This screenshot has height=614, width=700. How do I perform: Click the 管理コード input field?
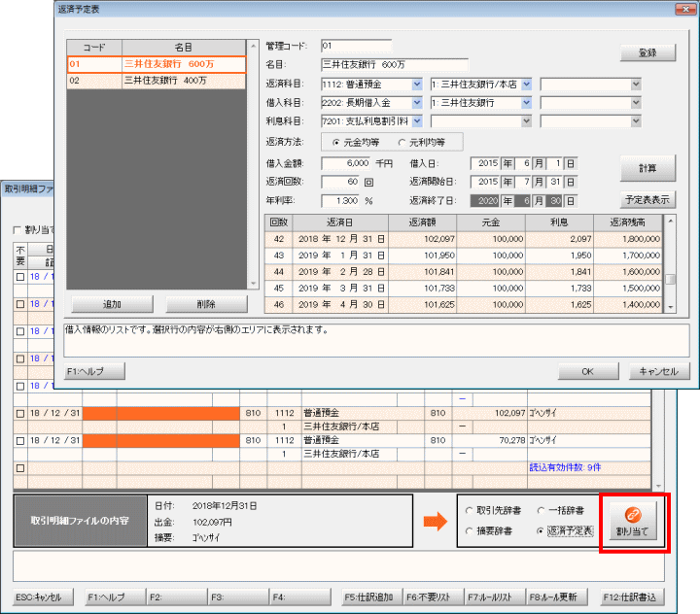(356, 46)
